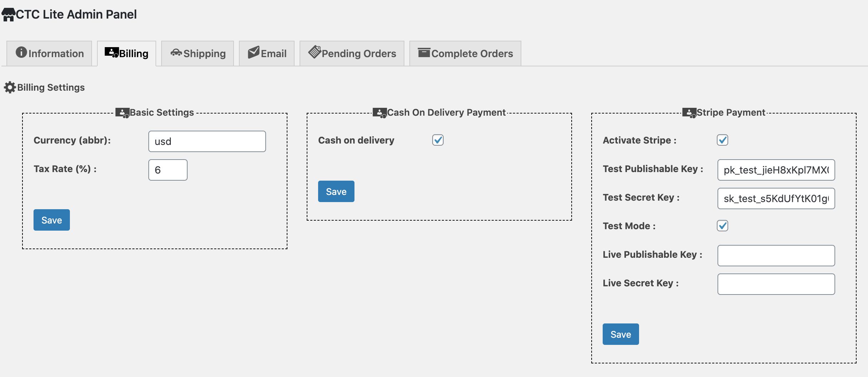
Task: Click the info circle icon on Information tab
Action: pos(21,52)
